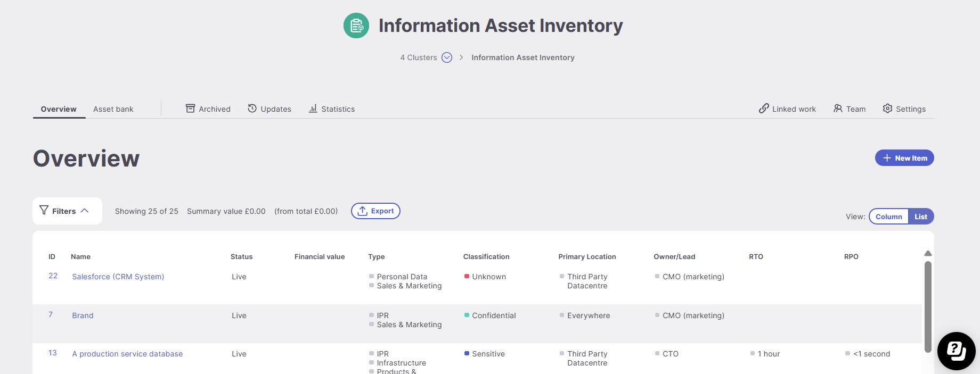Sort by ID column header
Screen dimensions: 980x374
(x=52, y=256)
